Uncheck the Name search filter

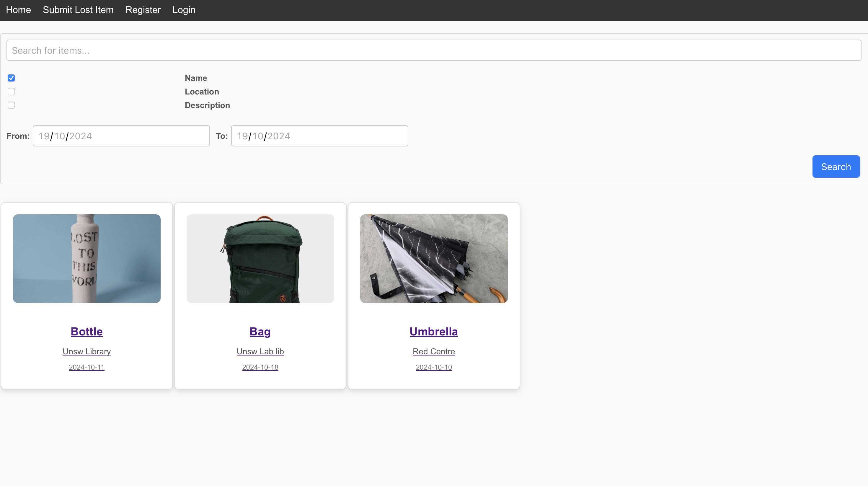point(11,78)
